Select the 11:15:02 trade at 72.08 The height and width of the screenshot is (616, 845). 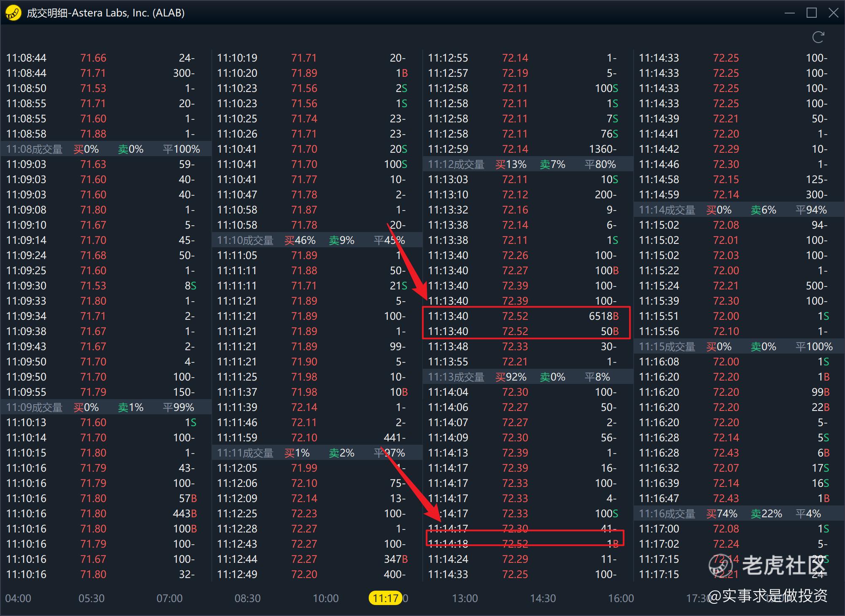point(739,225)
